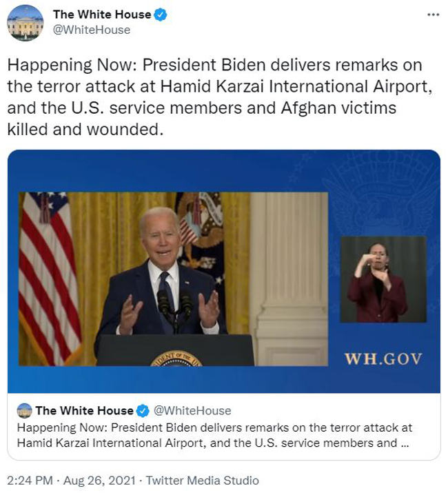Screen dimensions: 448x493
Task: Click the American flag area in the video
Action: (x=47, y=276)
